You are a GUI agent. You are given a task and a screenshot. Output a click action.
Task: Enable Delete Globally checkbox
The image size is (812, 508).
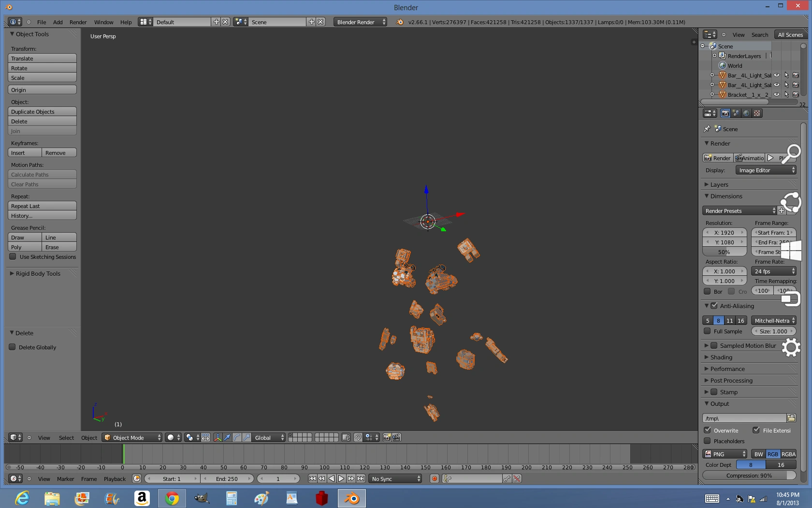pos(13,347)
